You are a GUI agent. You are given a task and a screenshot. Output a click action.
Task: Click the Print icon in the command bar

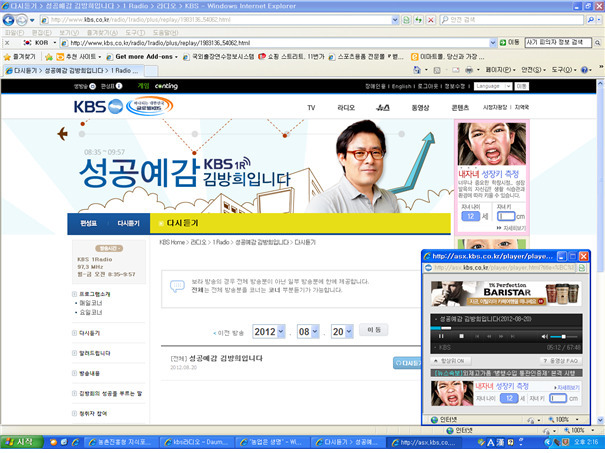point(469,70)
